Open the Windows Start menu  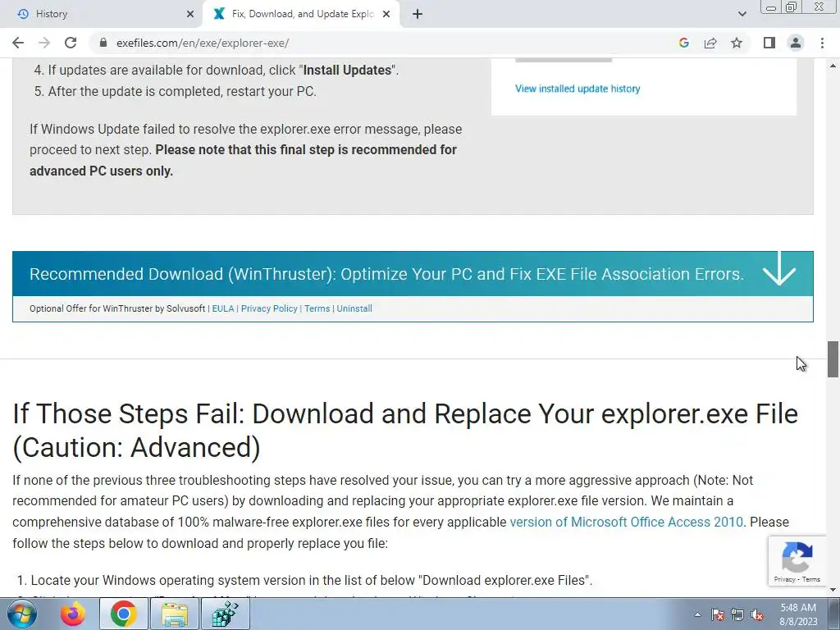22,614
